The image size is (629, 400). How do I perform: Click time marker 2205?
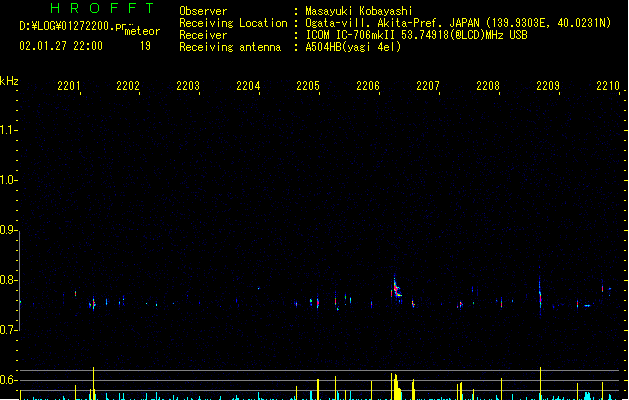308,85
